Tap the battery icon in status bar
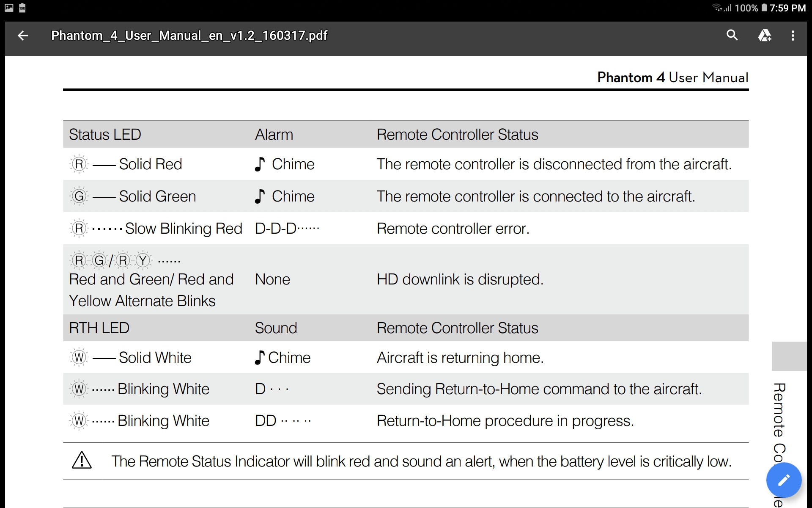This screenshot has height=508, width=812. 764,8
